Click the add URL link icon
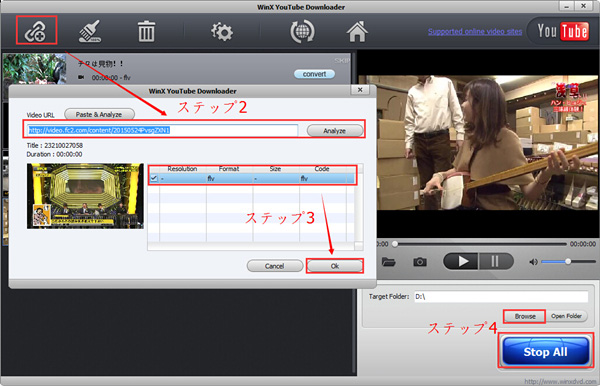Image resolution: width=600 pixels, height=386 pixels. (x=35, y=31)
